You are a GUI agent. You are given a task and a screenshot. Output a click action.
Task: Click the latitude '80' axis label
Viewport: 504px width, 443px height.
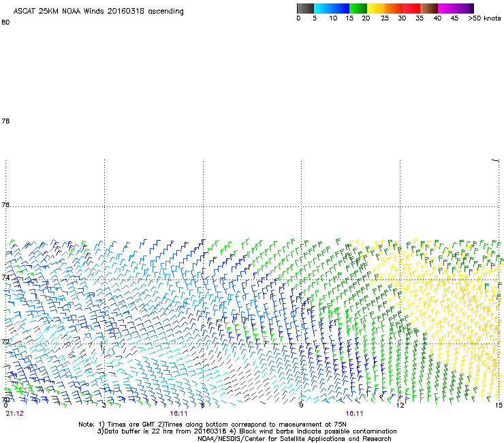click(x=5, y=22)
